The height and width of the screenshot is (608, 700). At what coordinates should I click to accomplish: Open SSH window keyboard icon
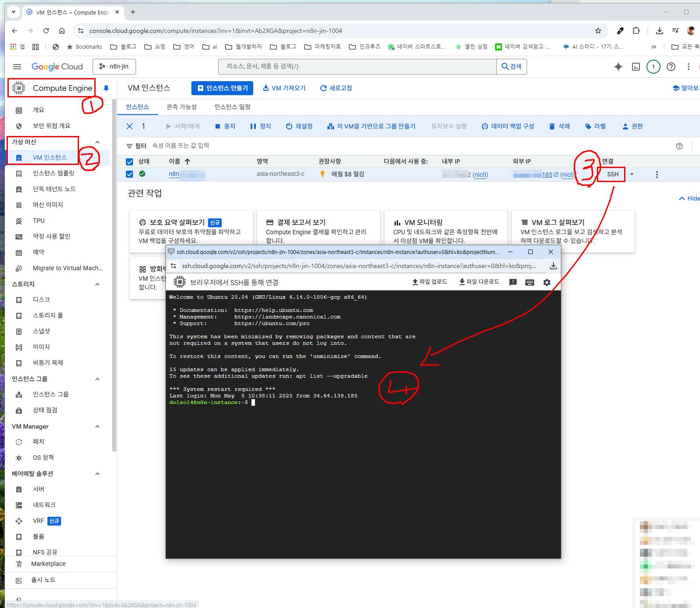(530, 283)
